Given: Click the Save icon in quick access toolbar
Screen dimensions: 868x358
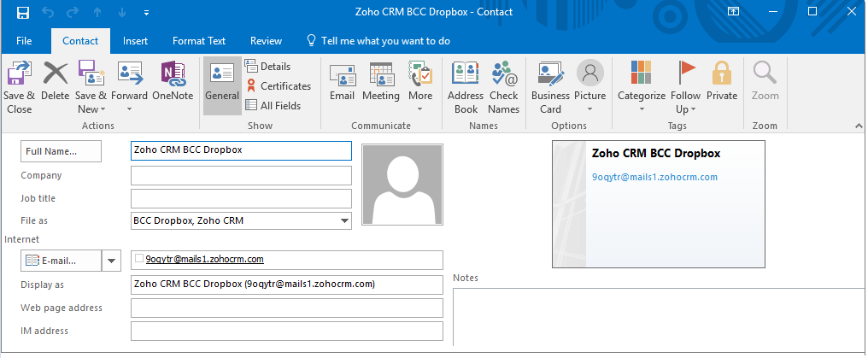Looking at the screenshot, I should (x=23, y=12).
